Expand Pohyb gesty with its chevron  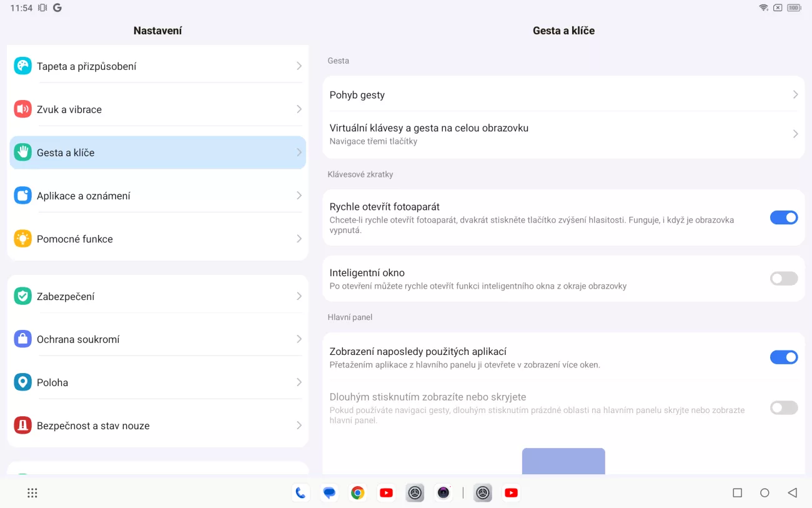point(795,95)
